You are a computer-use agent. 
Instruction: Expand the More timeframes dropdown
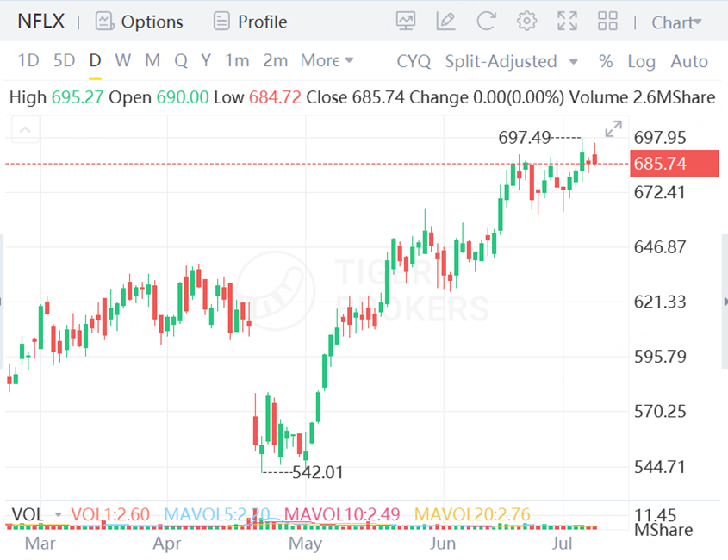(x=327, y=60)
